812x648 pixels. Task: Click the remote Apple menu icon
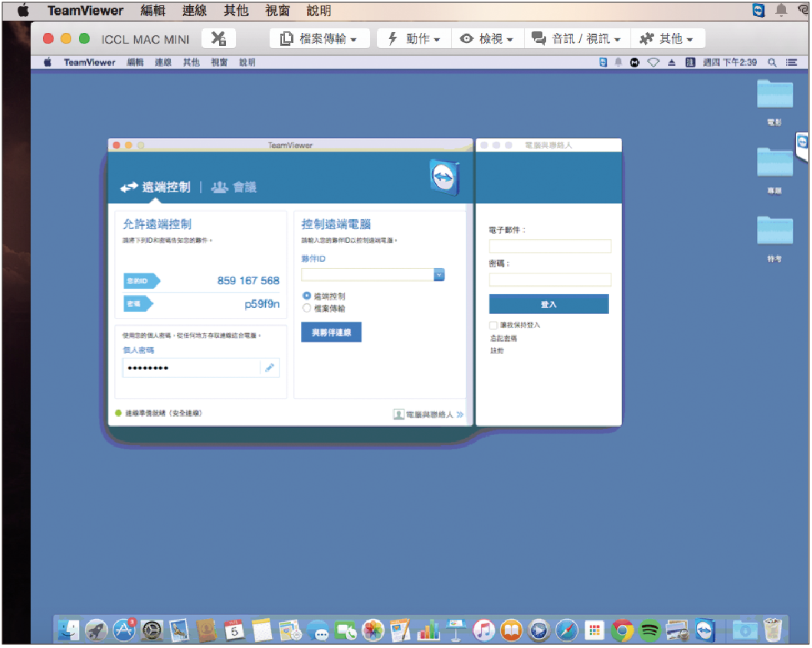(47, 63)
